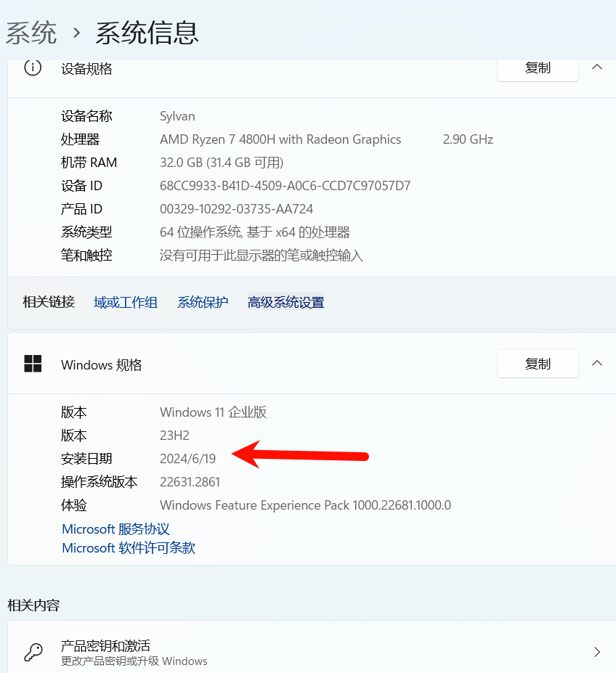Click the 操作系统版本 label
Image resolution: width=616 pixels, height=673 pixels.
[x=100, y=481]
